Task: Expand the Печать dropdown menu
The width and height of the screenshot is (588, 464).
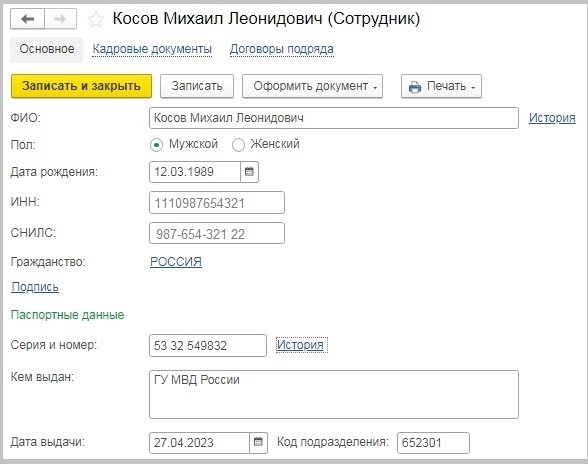Action: coord(441,86)
